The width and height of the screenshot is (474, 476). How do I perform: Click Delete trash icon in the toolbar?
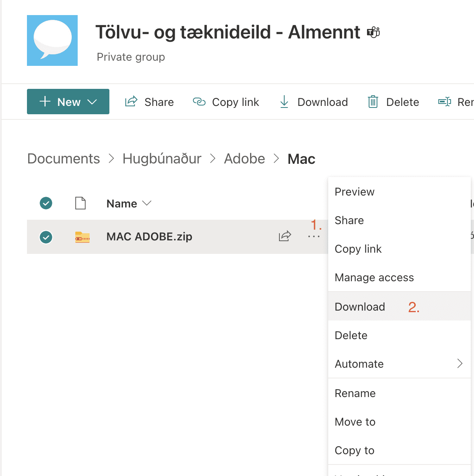[373, 102]
